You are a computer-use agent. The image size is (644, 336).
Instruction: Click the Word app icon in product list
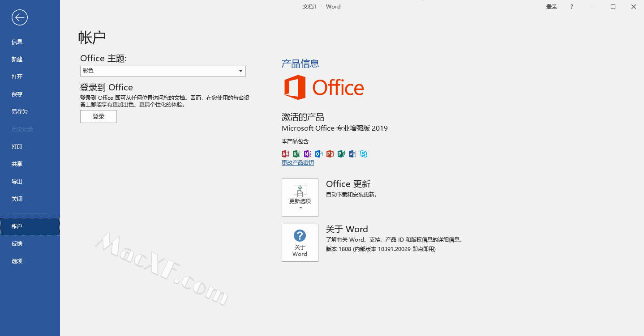coord(352,154)
